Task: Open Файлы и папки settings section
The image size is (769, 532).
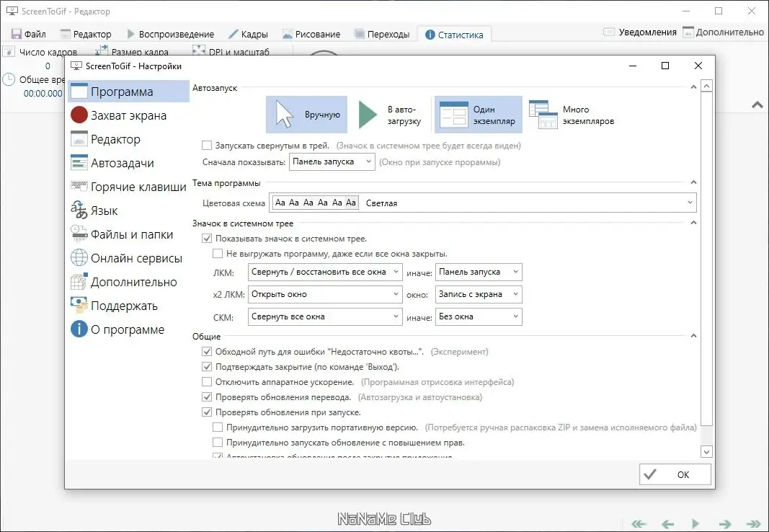Action: pos(128,234)
